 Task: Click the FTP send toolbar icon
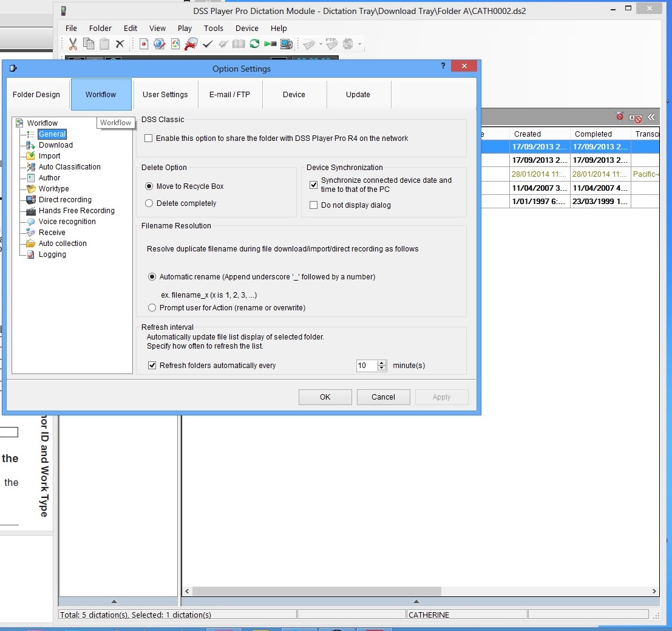coord(331,43)
